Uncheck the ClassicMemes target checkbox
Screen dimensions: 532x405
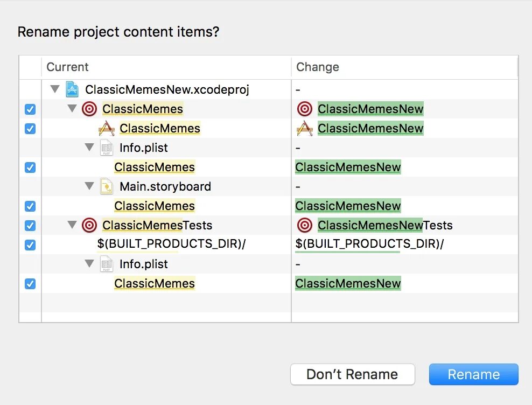pos(30,109)
